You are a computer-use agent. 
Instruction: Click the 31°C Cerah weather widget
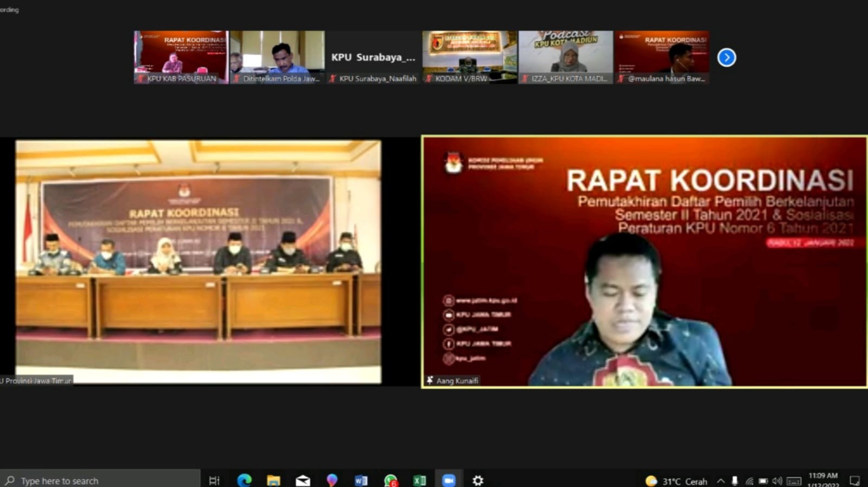(x=676, y=481)
